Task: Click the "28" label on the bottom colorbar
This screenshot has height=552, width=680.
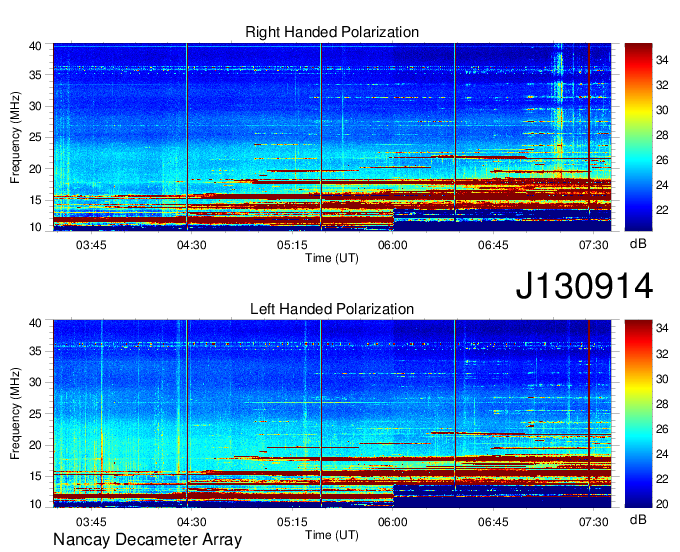Action: (x=662, y=404)
